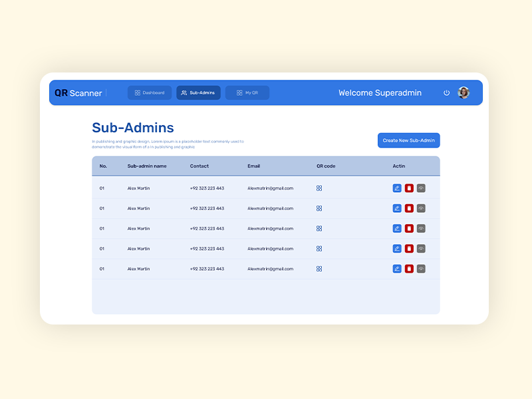The height and width of the screenshot is (399, 532).
Task: Toggle the eye icon in second row
Action: click(421, 208)
